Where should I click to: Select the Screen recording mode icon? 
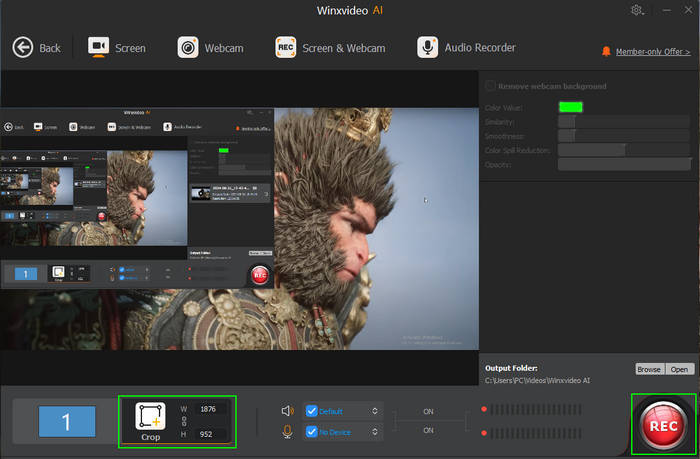point(98,47)
